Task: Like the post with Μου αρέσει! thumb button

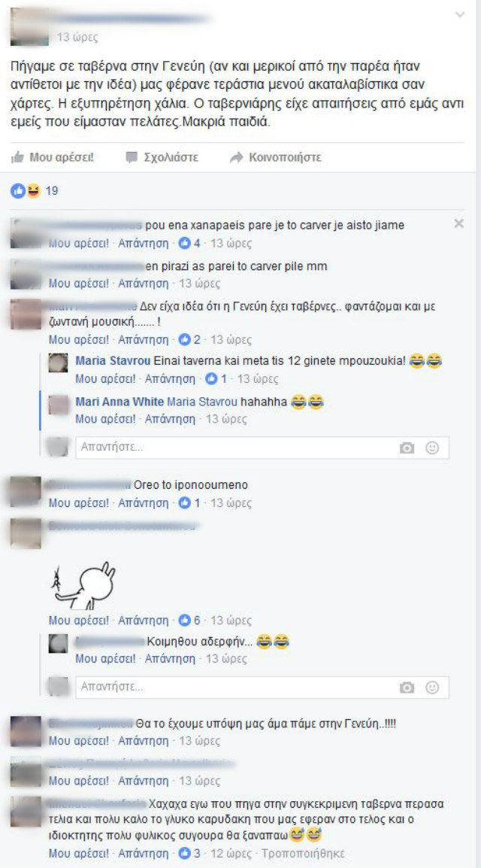Action: [x=53, y=157]
